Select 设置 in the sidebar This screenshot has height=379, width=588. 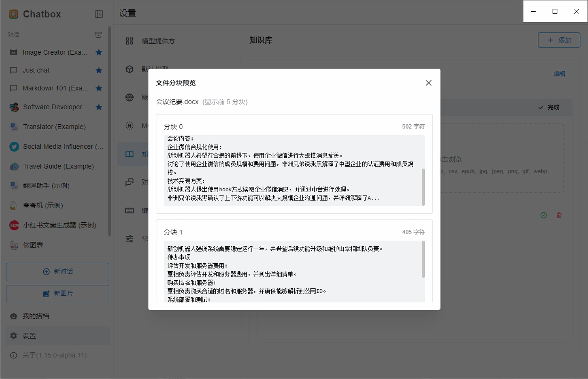[x=29, y=336]
